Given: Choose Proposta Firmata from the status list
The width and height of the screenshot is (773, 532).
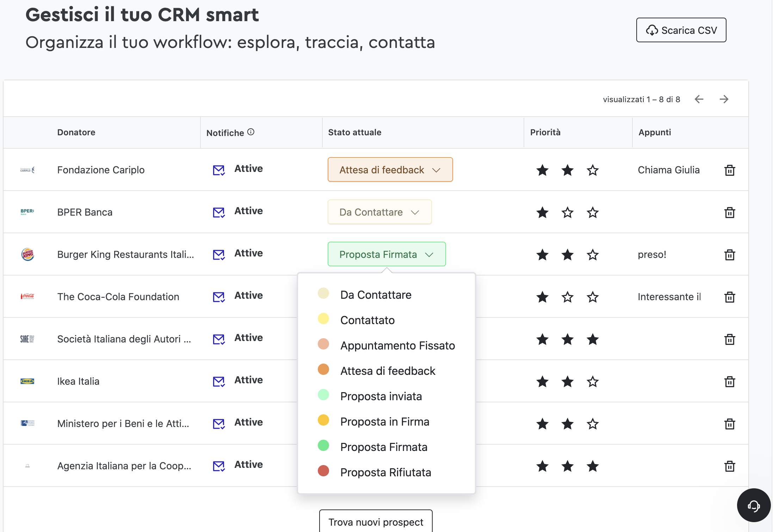Looking at the screenshot, I should [383, 447].
